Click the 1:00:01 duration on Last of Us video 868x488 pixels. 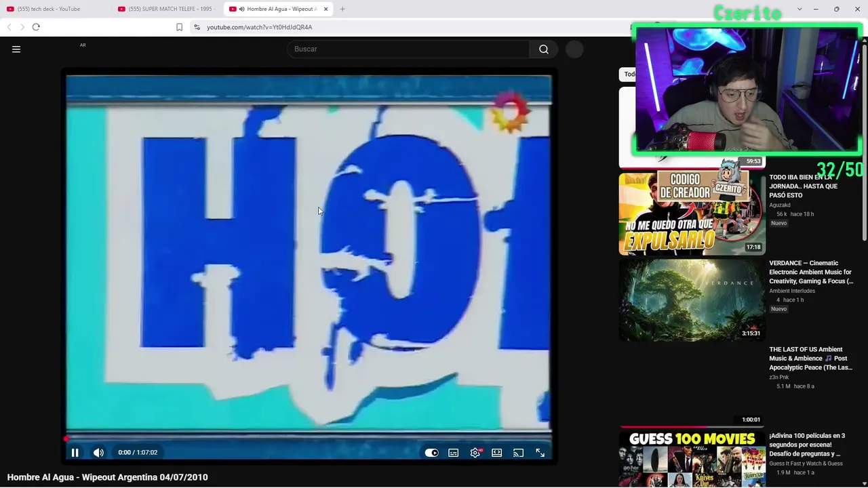point(751,420)
